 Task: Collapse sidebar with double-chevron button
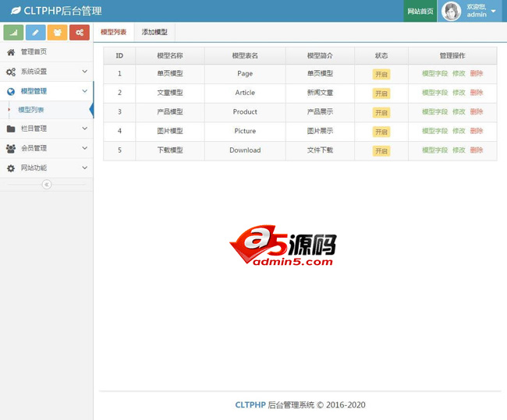(47, 185)
